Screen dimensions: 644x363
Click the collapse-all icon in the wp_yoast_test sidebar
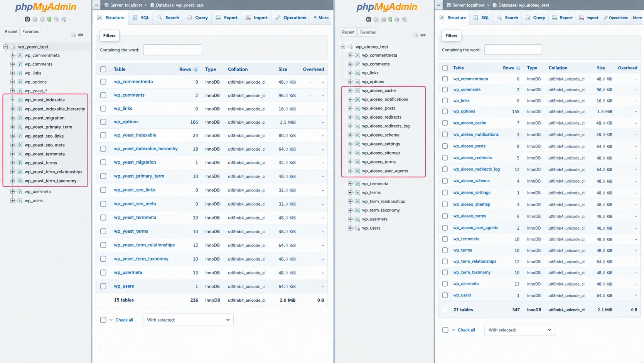[x=73, y=35]
